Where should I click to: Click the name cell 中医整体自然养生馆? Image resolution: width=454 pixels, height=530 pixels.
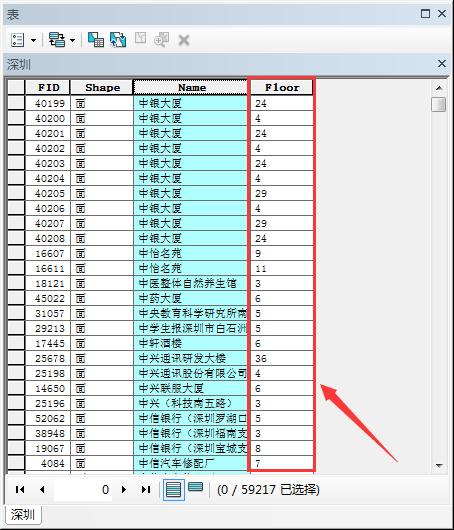click(x=190, y=283)
